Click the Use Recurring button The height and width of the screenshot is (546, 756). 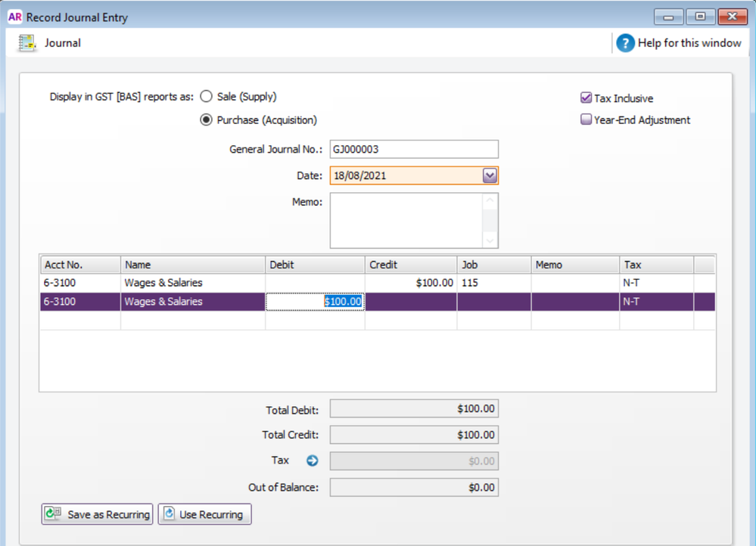pyautogui.click(x=204, y=514)
